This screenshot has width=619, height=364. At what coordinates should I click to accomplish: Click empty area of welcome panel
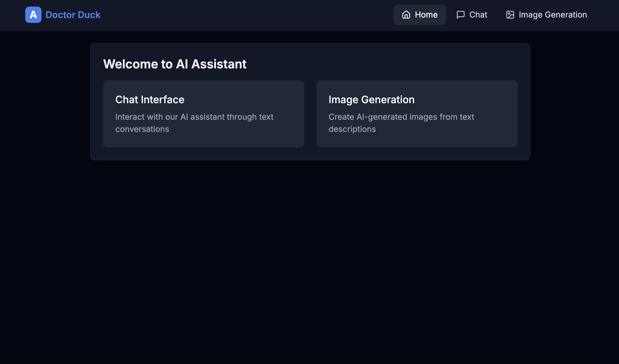pyautogui.click(x=382, y=64)
